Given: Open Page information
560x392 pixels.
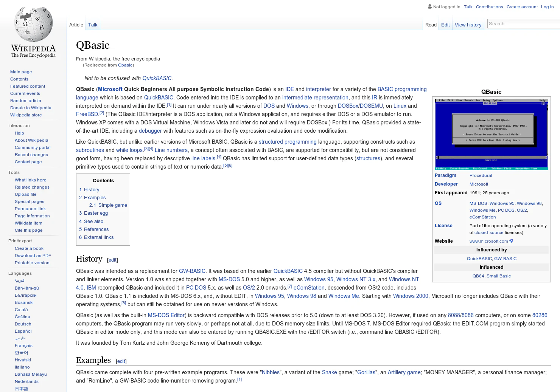Looking at the screenshot, I should [32, 216].
